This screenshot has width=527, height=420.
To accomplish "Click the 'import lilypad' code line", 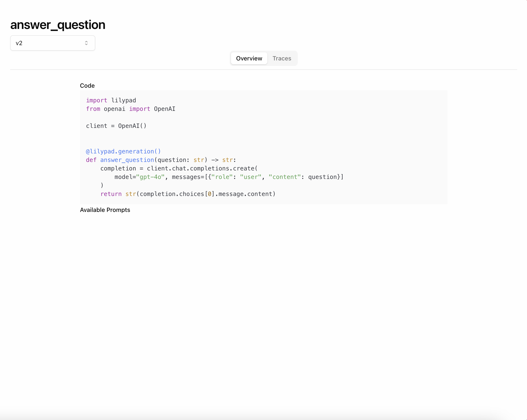I will coord(111,100).
